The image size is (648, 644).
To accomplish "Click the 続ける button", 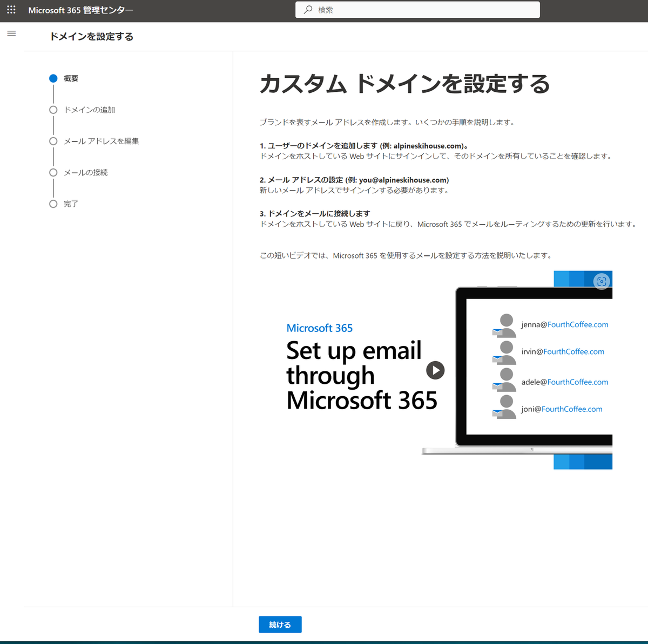I will pos(280,625).
